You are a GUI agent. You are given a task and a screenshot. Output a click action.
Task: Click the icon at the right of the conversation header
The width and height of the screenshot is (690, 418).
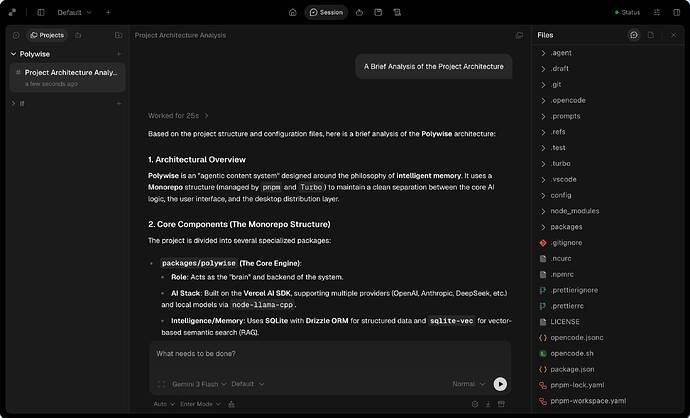click(519, 35)
